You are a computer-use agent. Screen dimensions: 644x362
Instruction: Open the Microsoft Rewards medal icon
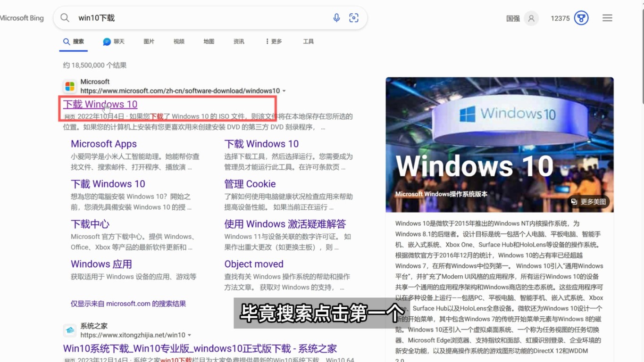pyautogui.click(x=581, y=18)
